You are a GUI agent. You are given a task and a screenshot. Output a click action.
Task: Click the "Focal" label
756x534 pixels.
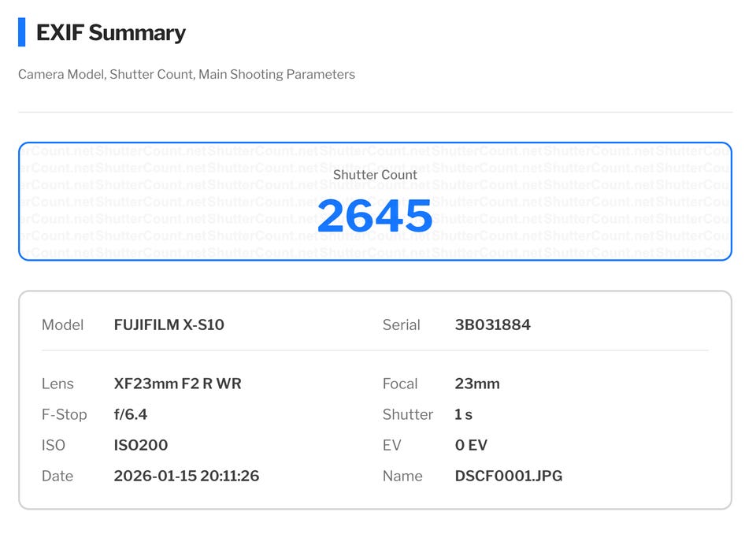[x=400, y=384]
